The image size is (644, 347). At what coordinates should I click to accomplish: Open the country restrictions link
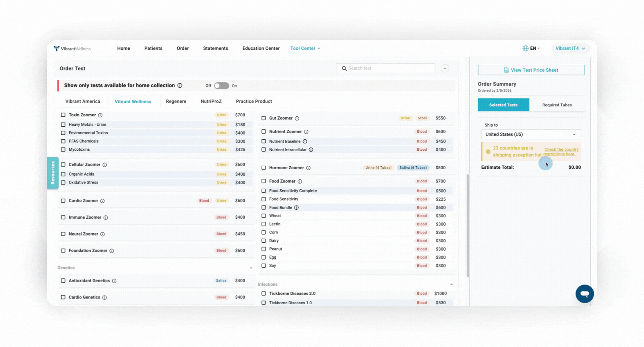pyautogui.click(x=561, y=152)
